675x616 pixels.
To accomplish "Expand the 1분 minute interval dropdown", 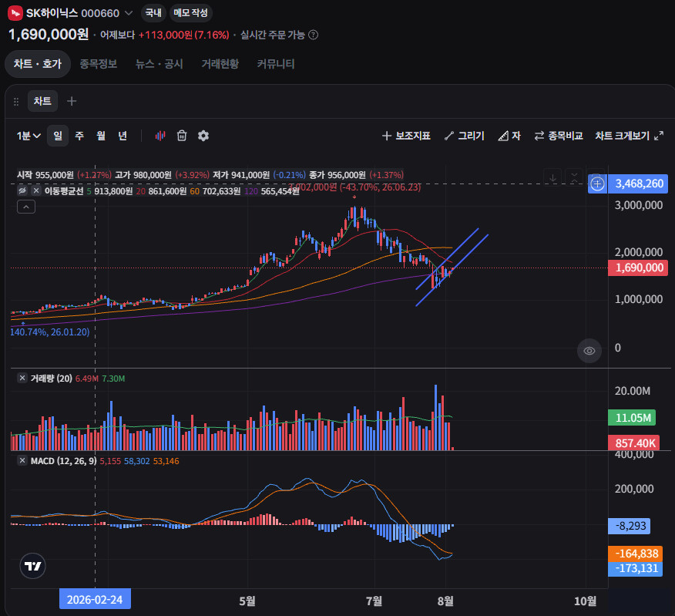I will tap(29, 136).
